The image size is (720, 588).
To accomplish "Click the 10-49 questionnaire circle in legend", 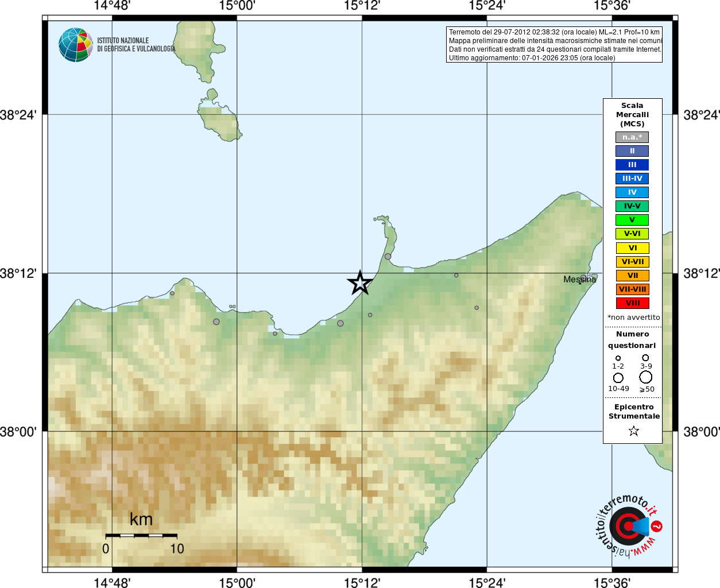I will point(618,378).
